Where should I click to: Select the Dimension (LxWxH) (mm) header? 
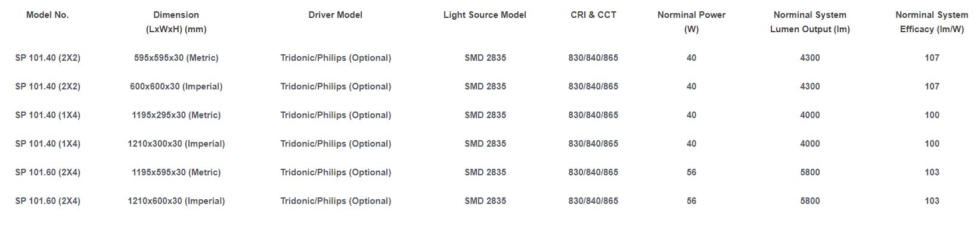click(176, 22)
